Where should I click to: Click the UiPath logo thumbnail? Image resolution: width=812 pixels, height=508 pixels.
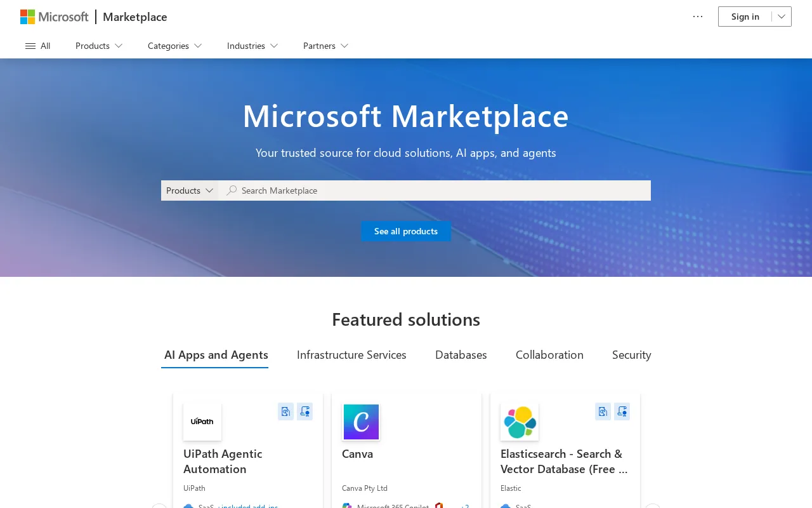(x=202, y=422)
